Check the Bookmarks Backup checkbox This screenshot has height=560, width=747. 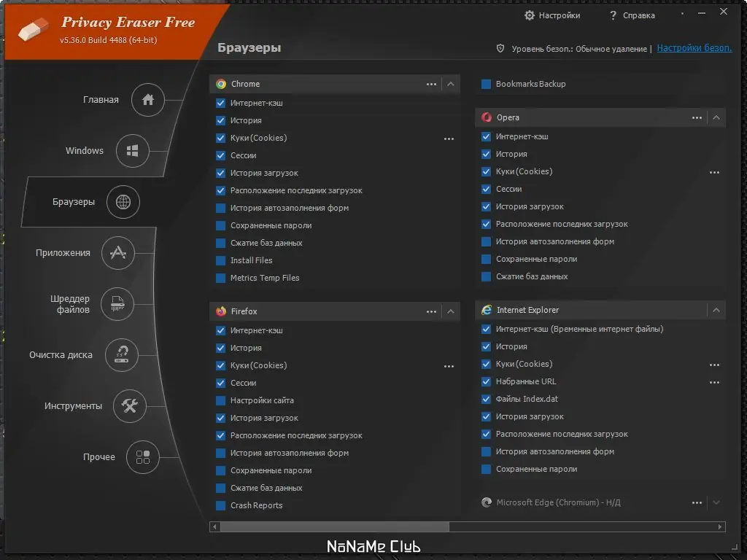pos(487,84)
